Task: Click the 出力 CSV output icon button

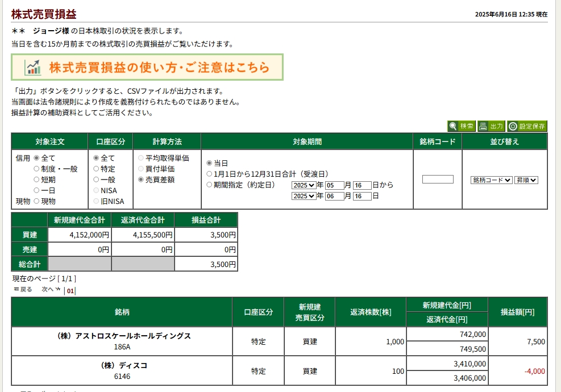Action: pyautogui.click(x=491, y=126)
